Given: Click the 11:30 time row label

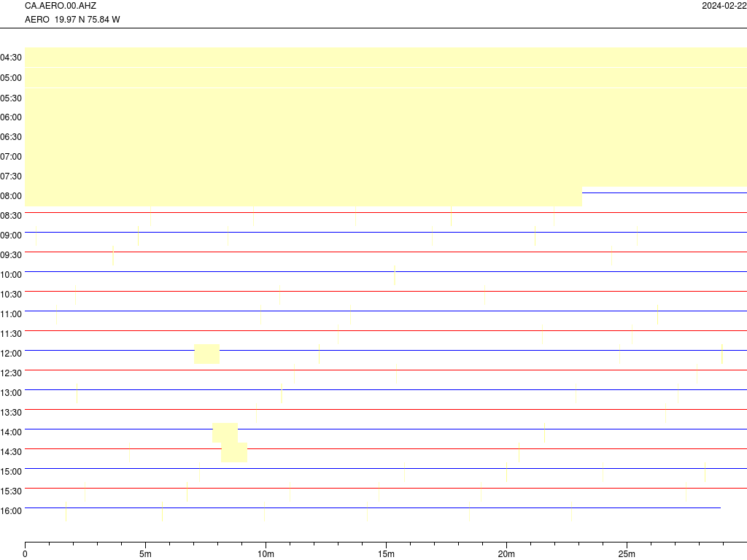Looking at the screenshot, I should point(11,334).
